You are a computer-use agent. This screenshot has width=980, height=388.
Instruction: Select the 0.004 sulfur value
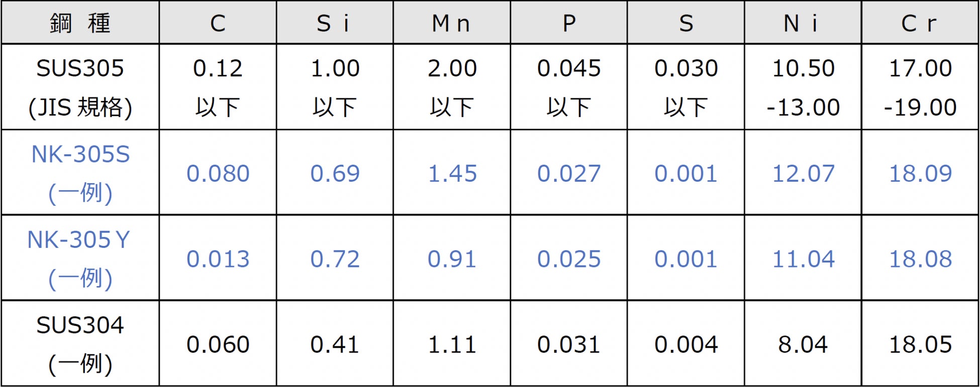coord(685,345)
